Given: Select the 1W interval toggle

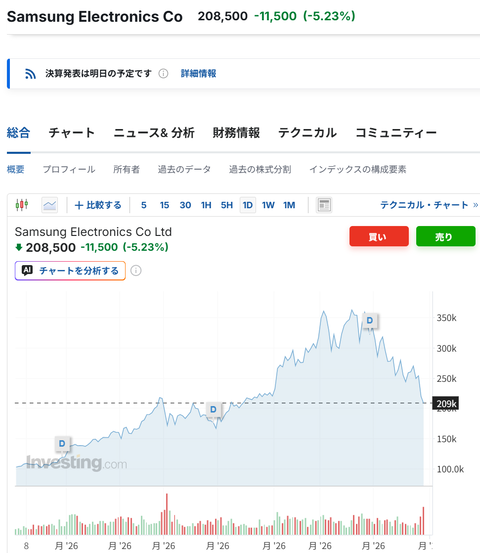Looking at the screenshot, I should pyautogui.click(x=268, y=205).
